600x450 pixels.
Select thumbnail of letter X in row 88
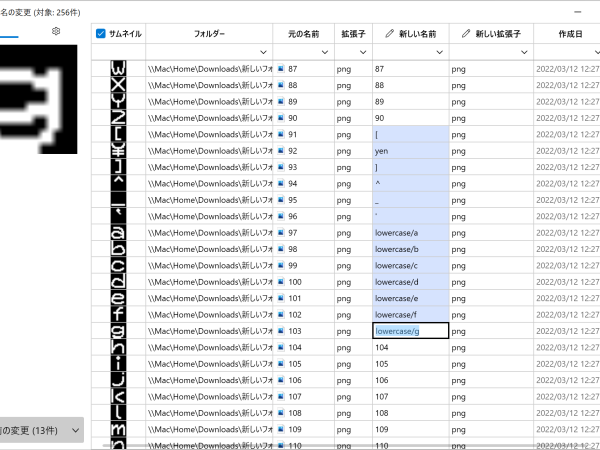click(x=118, y=85)
